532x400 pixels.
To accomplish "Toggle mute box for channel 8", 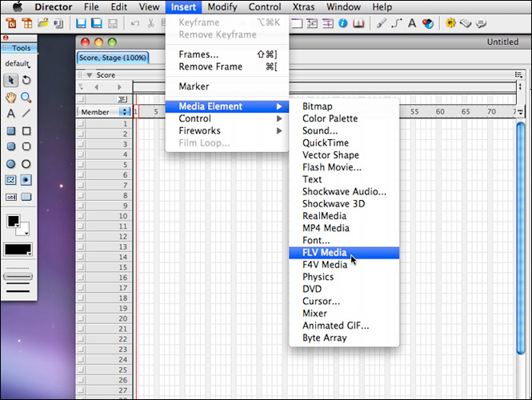I will (81, 195).
